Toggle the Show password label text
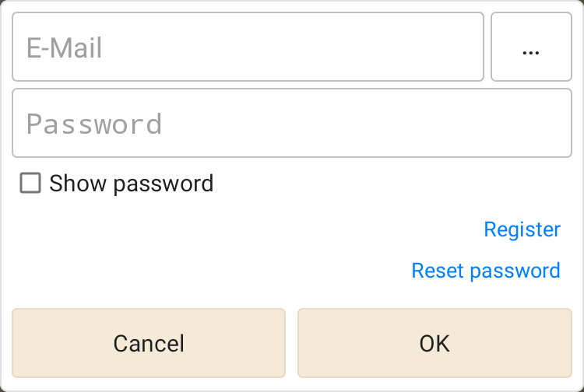Image resolution: width=584 pixels, height=392 pixels. click(x=131, y=184)
